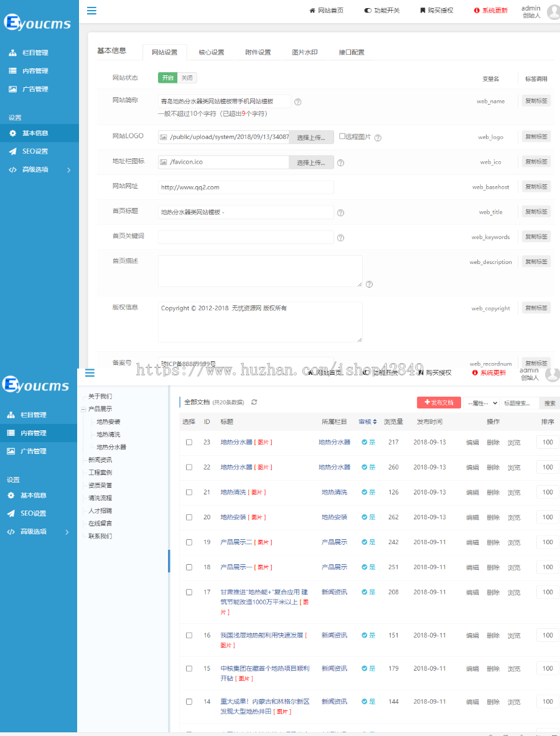The height and width of the screenshot is (736, 560).
Task: Switch to the 接口配置 tab
Action: (x=352, y=52)
